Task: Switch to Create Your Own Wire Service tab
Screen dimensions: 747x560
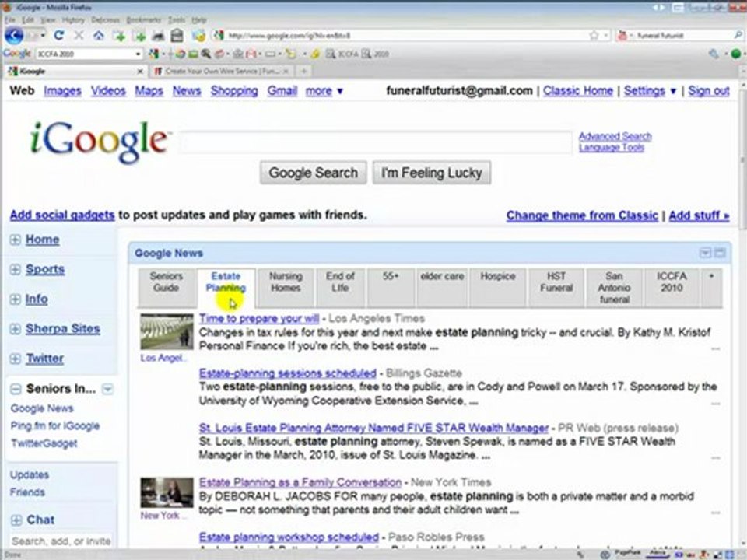Action: tap(222, 71)
